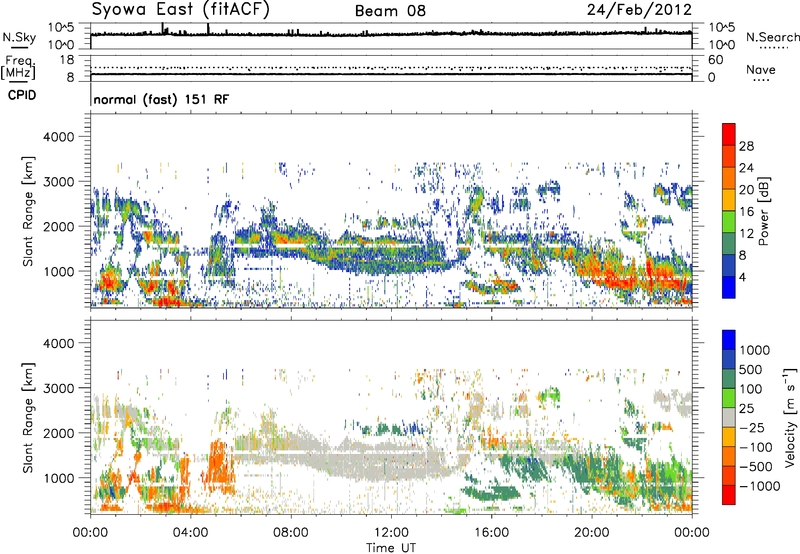800x554 pixels.
Task: Click the '1000' tick on velocity scale
Action: point(754,350)
